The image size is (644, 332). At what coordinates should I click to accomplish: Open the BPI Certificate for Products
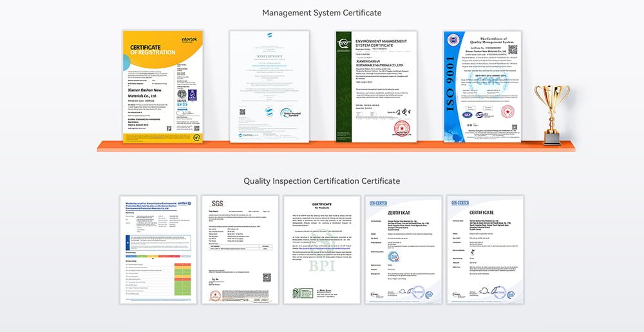[x=321, y=249]
